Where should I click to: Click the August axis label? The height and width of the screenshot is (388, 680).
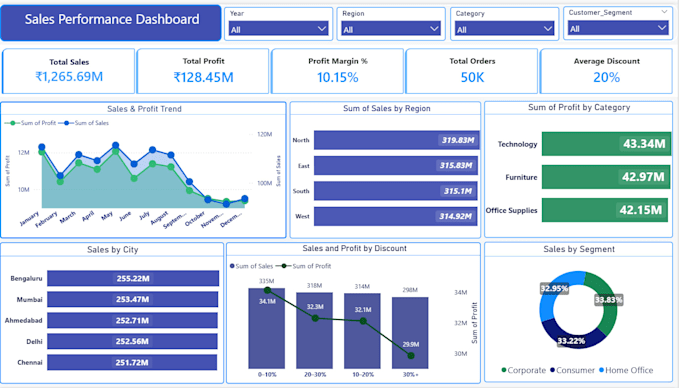tap(159, 218)
